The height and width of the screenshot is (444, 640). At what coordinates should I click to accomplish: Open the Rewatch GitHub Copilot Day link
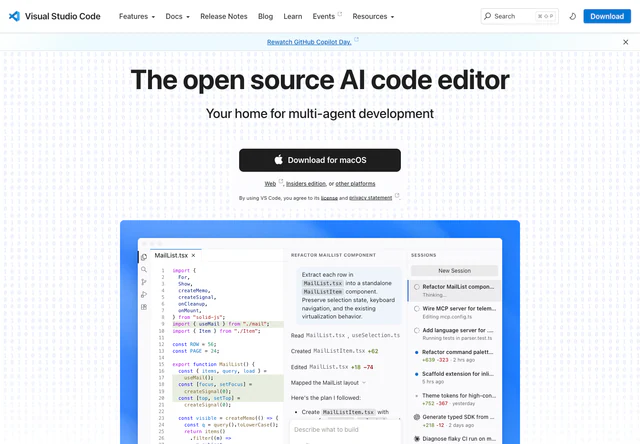[x=309, y=42]
